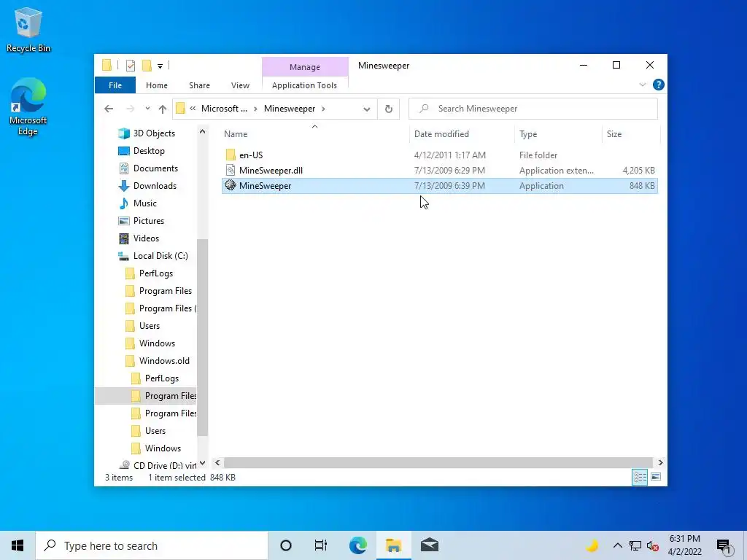Click the Properties quick access toolbar icon

pos(130,66)
